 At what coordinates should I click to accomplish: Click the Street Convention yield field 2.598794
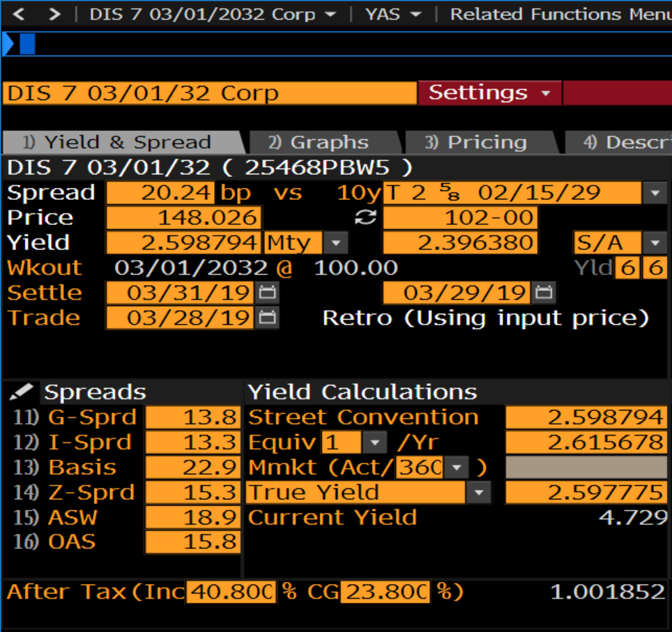[x=586, y=417]
